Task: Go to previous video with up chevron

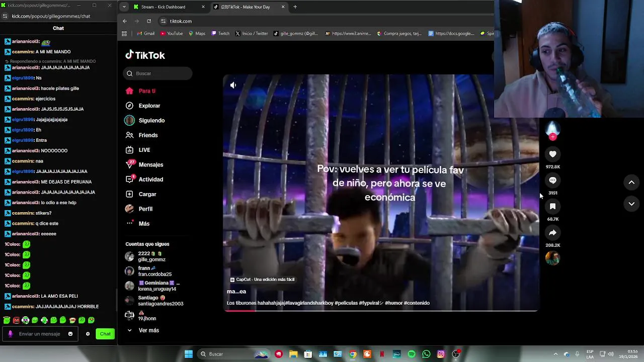Action: pyautogui.click(x=631, y=182)
